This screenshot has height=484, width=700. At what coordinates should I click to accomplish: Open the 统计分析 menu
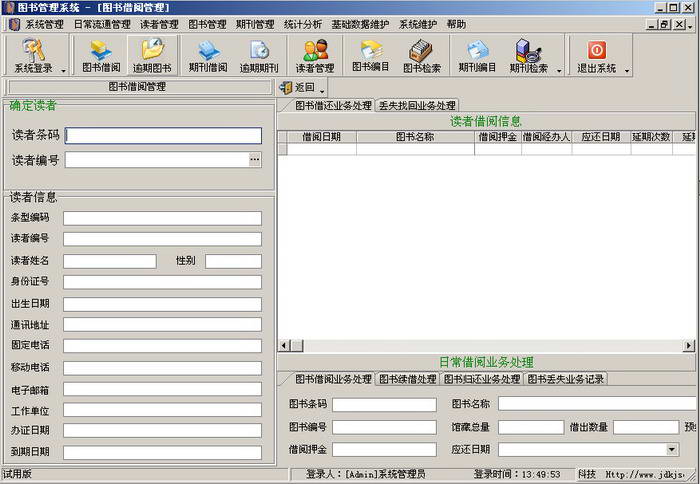302,24
